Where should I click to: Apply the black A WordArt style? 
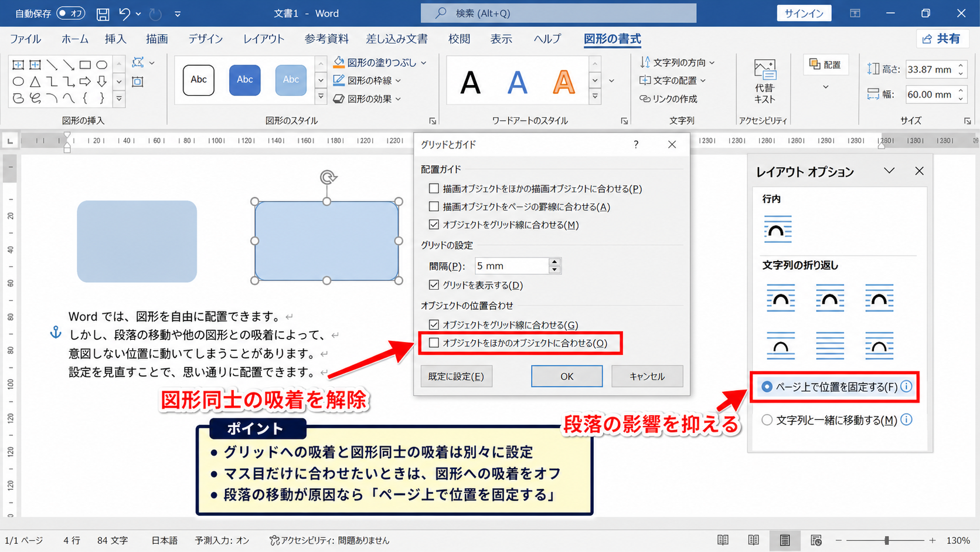[x=470, y=82]
